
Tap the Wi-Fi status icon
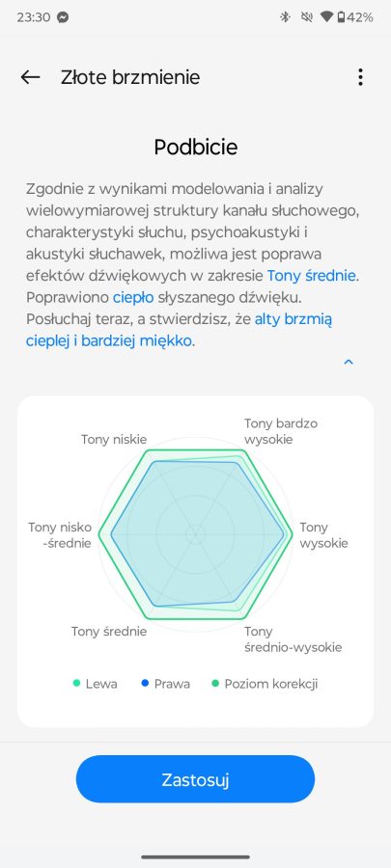pyautogui.click(x=326, y=17)
